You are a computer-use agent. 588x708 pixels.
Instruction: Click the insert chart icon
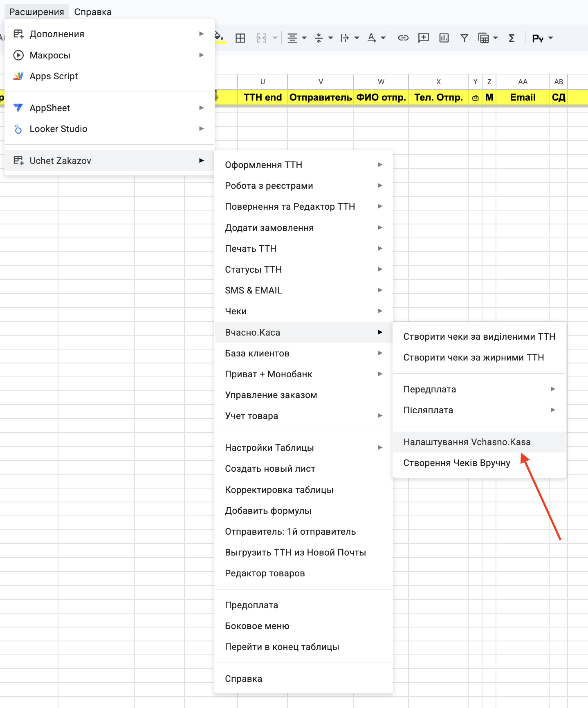click(x=444, y=38)
